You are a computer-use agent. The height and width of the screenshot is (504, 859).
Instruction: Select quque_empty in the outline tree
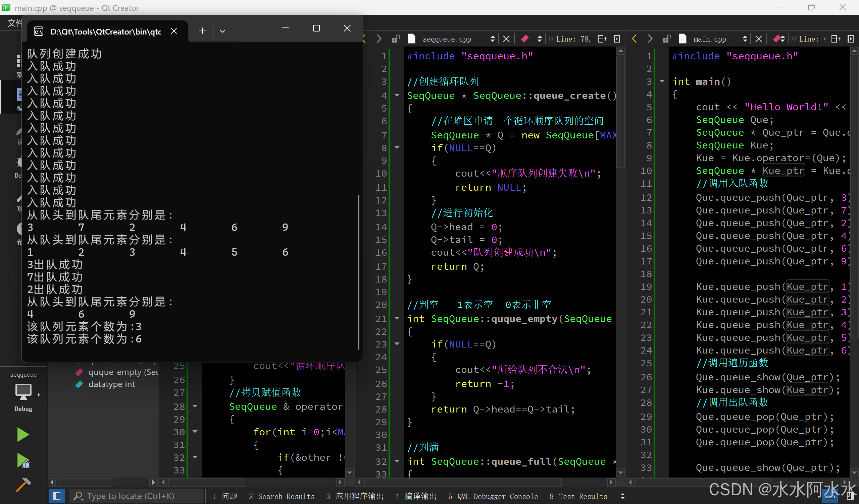pos(123,372)
